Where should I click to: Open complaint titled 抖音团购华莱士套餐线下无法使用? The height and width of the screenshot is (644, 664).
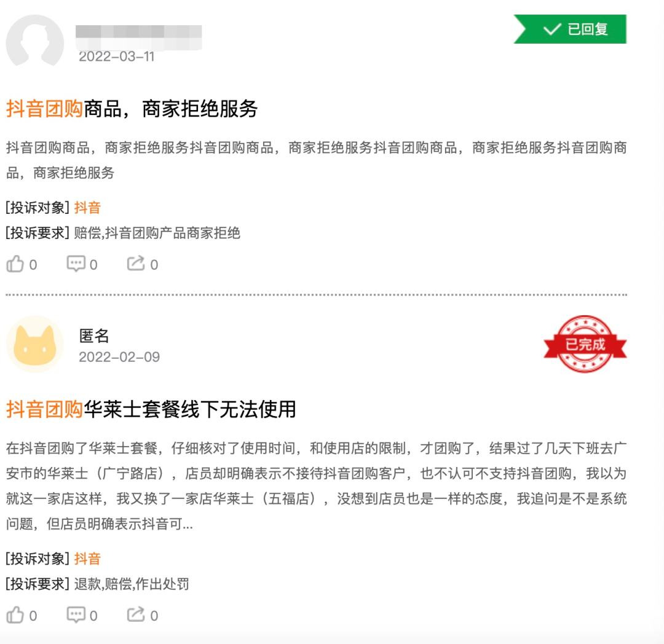pyautogui.click(x=151, y=409)
